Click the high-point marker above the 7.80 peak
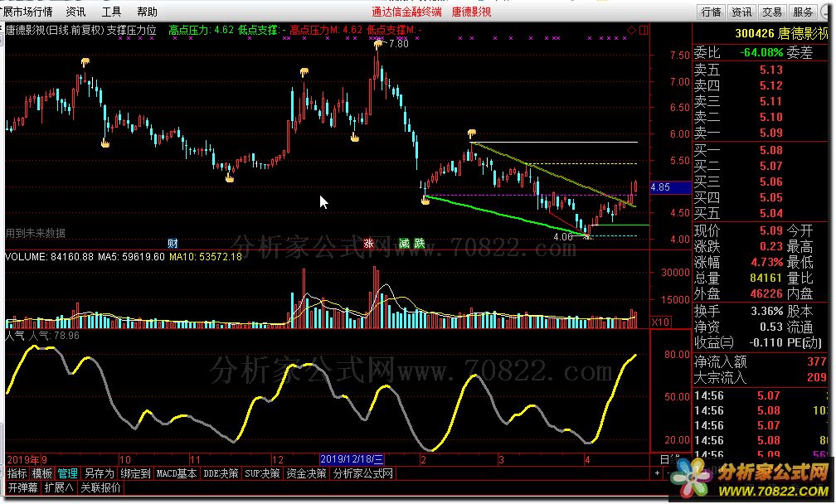This screenshot has height=504, width=836. coord(378,44)
